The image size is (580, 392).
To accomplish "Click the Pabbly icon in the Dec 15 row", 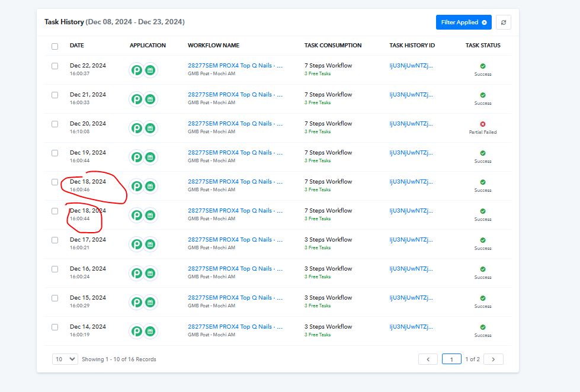I will [137, 302].
